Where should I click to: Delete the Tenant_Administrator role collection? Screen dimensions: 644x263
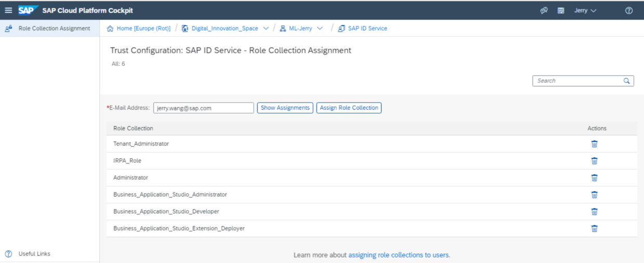coord(595,144)
